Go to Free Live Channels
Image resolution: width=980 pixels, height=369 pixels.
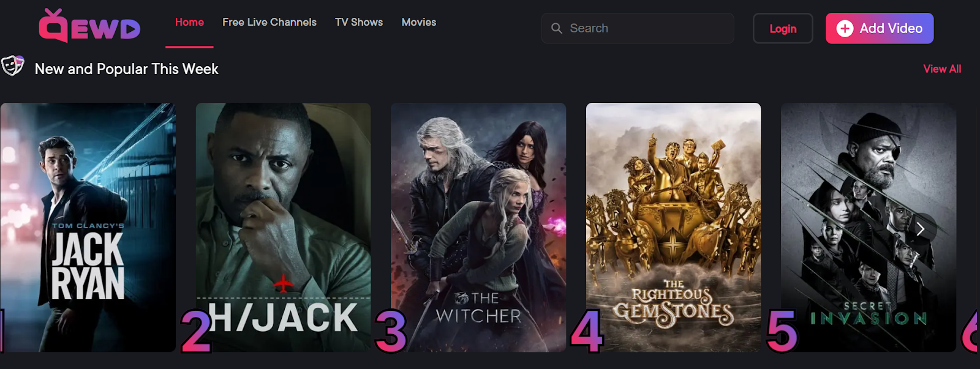coord(269,22)
